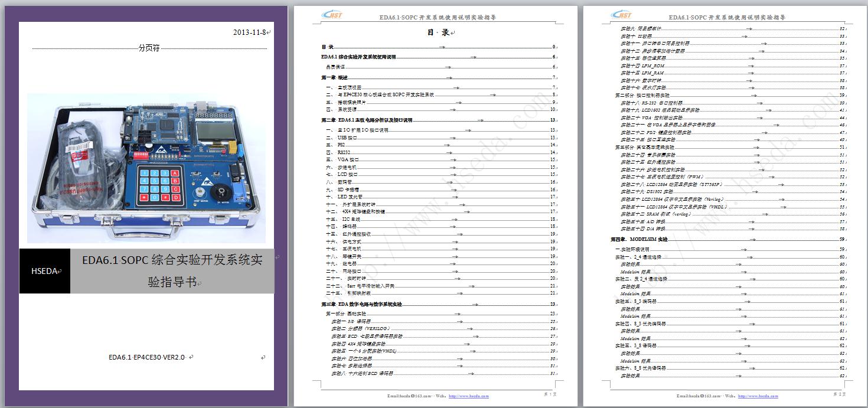
Task: Click the date 2013-11-8 on the cover
Action: (x=250, y=32)
